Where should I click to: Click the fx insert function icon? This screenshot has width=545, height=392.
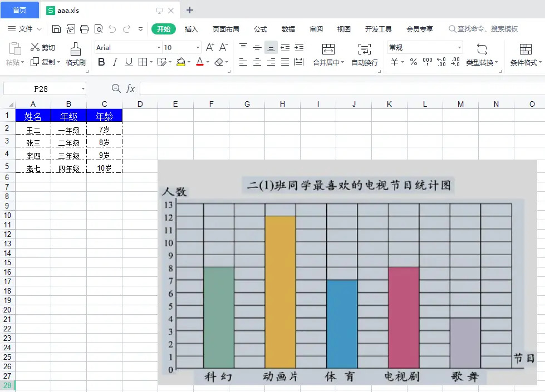point(130,88)
